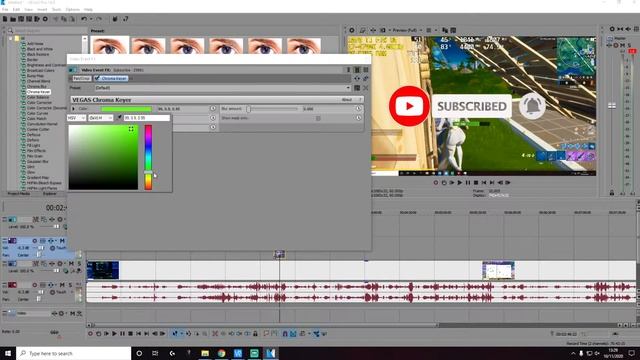The image size is (640, 360).
Task: Click the New project toolbar icon
Action: 5,19
